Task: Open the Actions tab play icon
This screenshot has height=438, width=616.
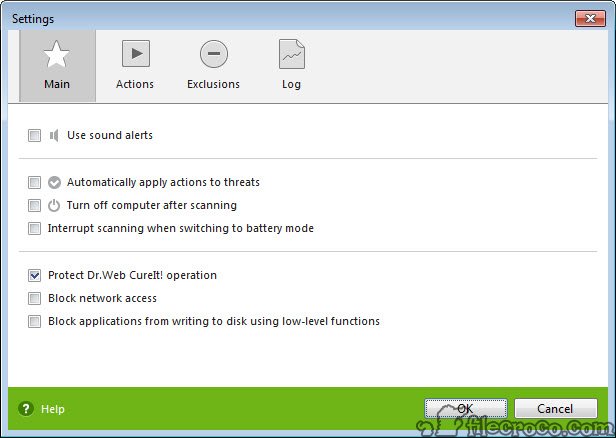Action: point(136,53)
